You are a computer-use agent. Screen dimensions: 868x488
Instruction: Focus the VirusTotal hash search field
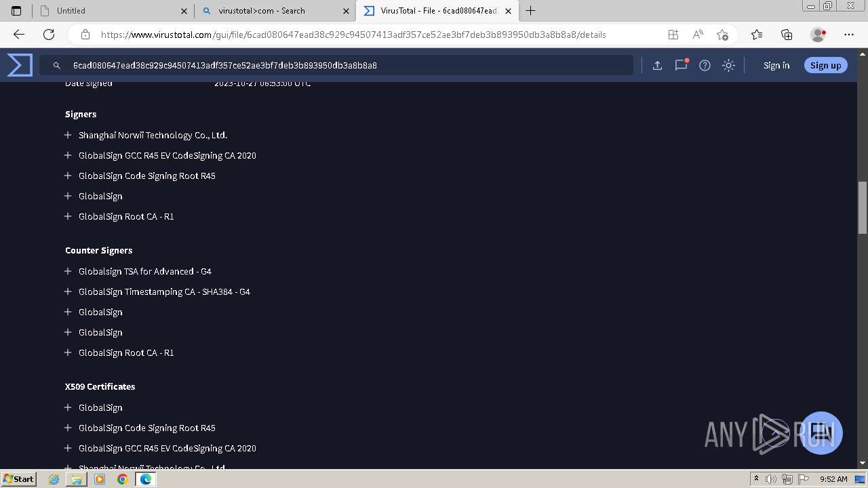point(336,65)
